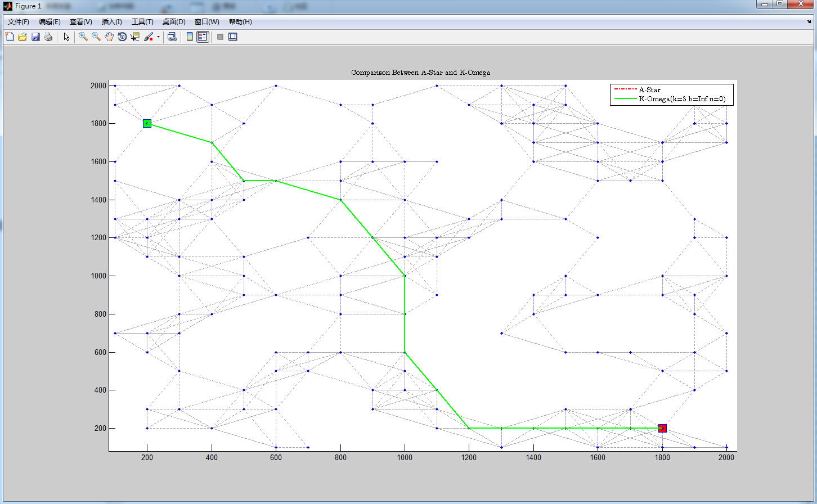The image size is (817, 504).
Task: Click the Link Plot toolbar icon
Action: (172, 37)
